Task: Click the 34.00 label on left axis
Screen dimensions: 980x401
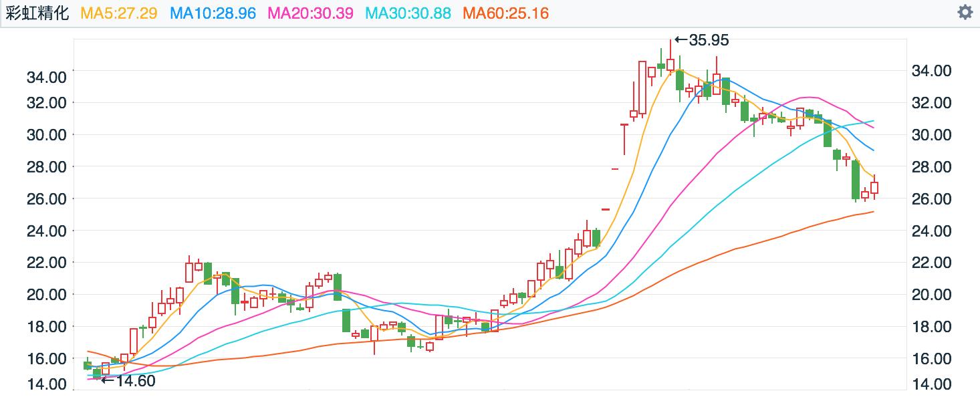Action: [46, 78]
